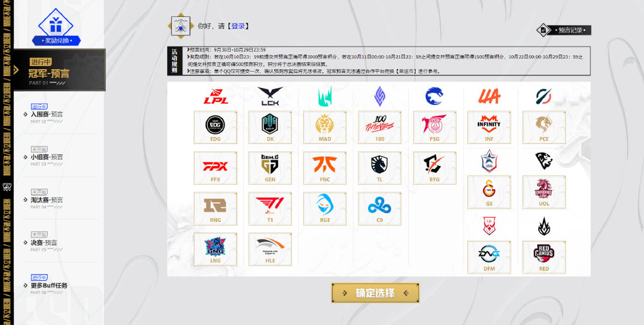Pick the DK team card
644x325 pixels.
click(270, 127)
